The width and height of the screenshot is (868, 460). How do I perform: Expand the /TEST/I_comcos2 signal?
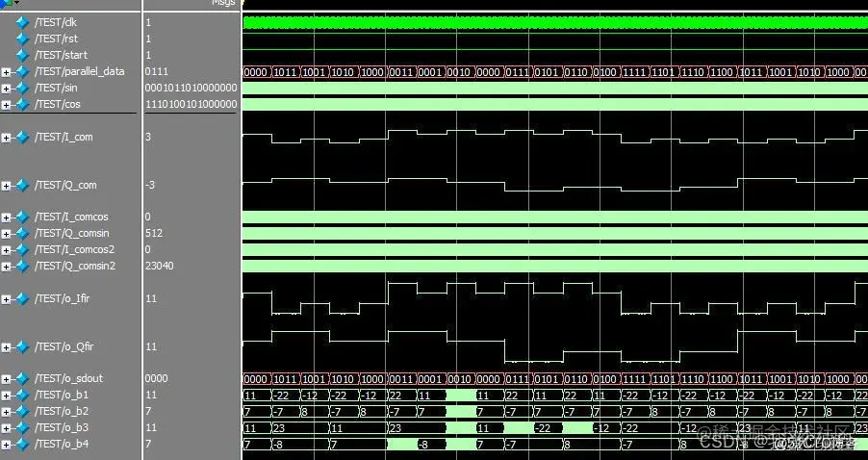6,250
